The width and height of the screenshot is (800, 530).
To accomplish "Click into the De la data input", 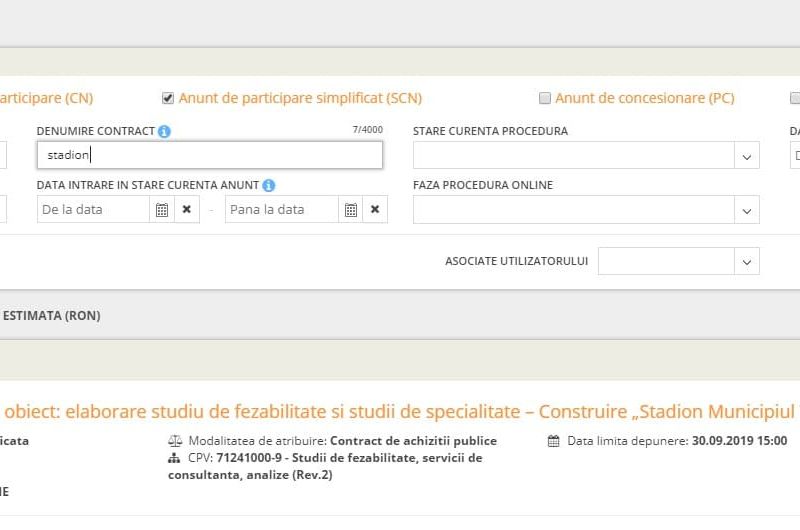I will tap(93, 210).
